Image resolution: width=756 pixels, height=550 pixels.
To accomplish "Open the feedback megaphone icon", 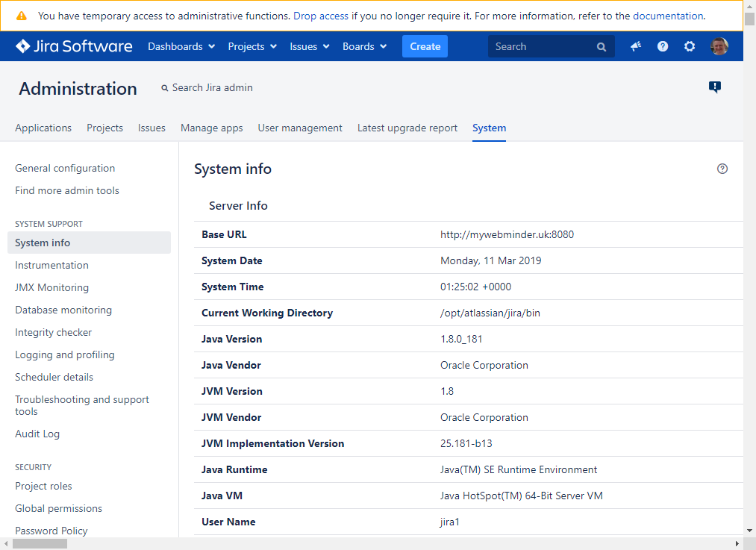I will pyautogui.click(x=635, y=46).
